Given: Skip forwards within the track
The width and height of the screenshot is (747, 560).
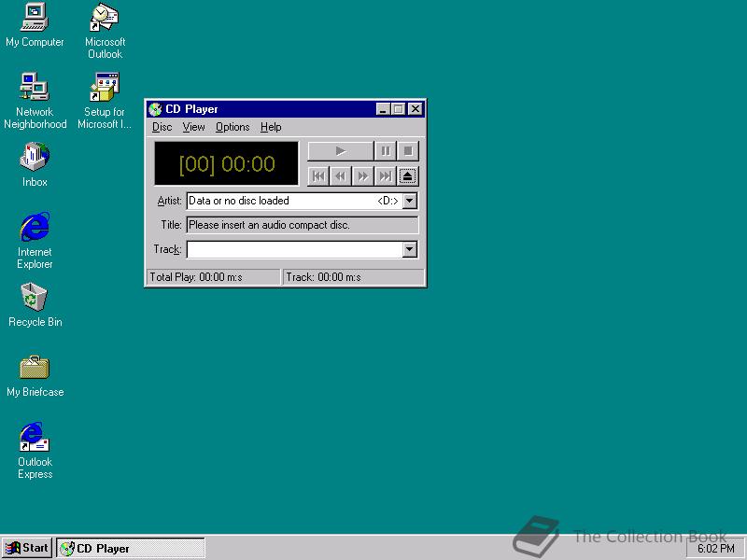Looking at the screenshot, I should pos(363,176).
